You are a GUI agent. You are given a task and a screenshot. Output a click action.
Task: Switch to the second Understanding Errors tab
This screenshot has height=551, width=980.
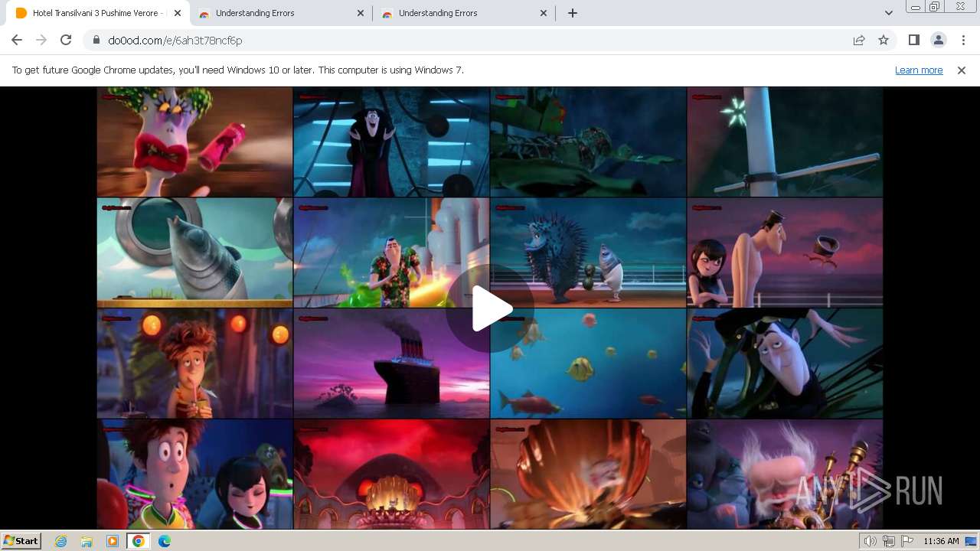464,13
